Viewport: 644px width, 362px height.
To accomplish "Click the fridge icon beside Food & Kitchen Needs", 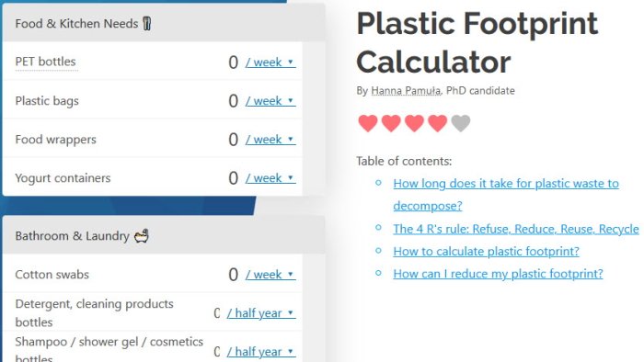I will tap(147, 23).
